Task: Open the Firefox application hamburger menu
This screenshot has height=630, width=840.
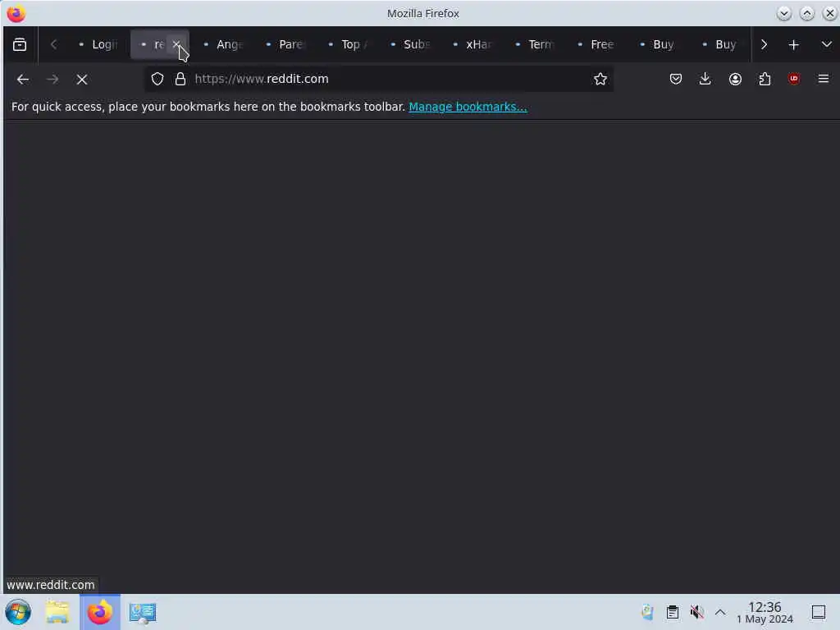Action: (824, 80)
